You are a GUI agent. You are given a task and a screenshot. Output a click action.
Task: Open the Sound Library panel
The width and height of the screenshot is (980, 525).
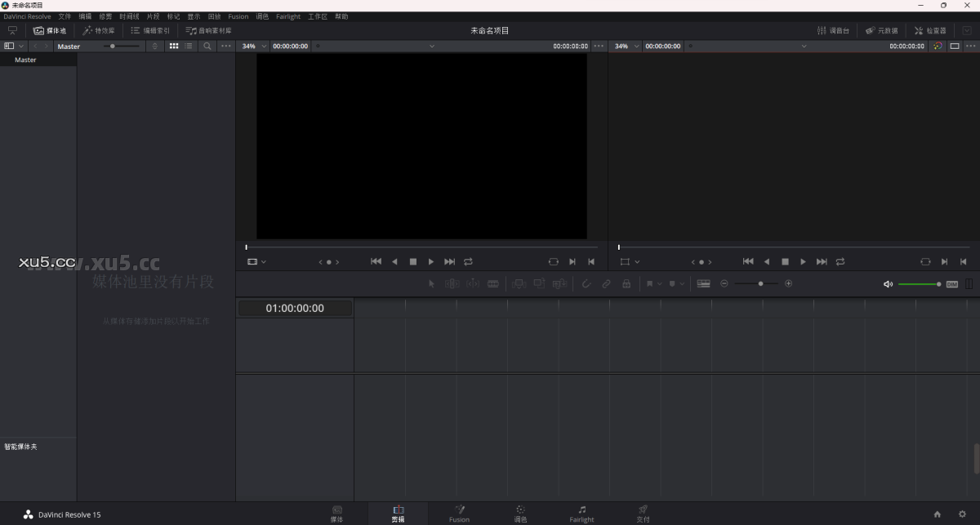coord(208,30)
